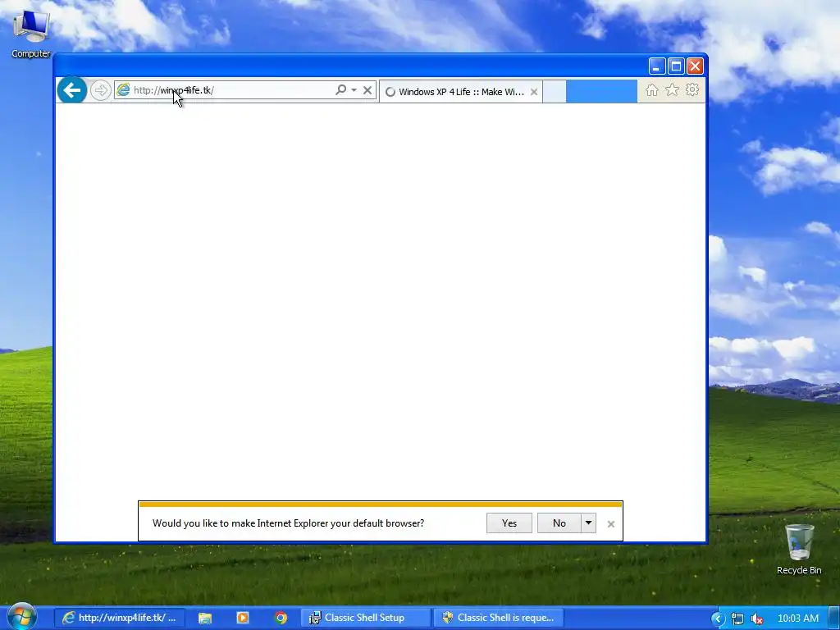Click the search magnifier in address bar
840x630 pixels.
pyautogui.click(x=340, y=89)
